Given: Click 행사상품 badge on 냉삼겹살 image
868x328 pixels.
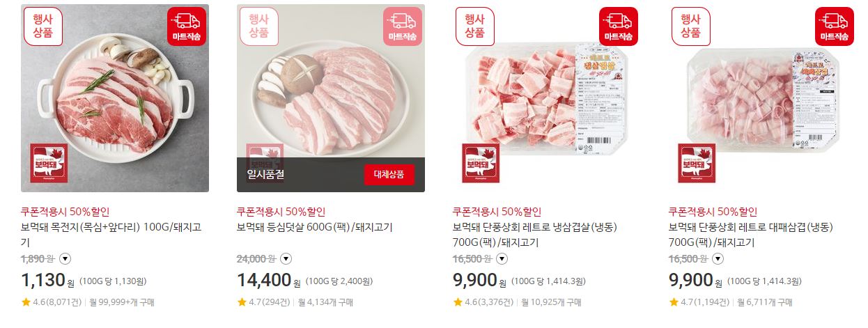Looking at the screenshot, I should (474, 26).
